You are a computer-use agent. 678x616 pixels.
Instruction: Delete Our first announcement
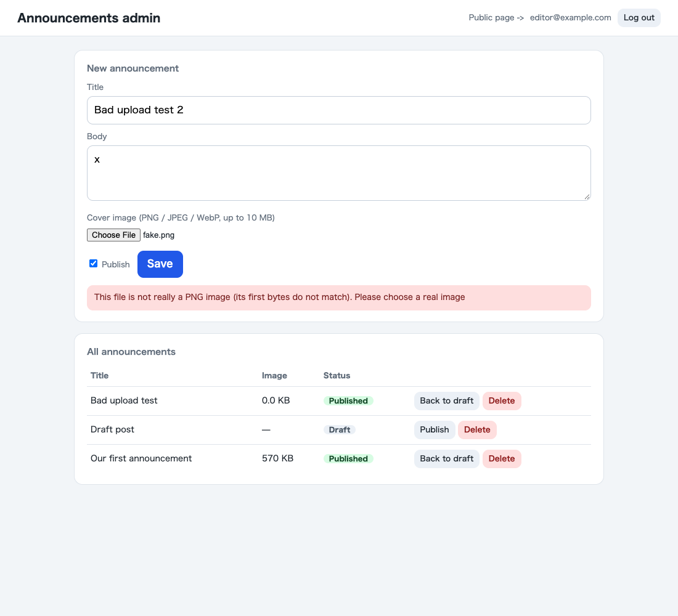click(x=502, y=459)
